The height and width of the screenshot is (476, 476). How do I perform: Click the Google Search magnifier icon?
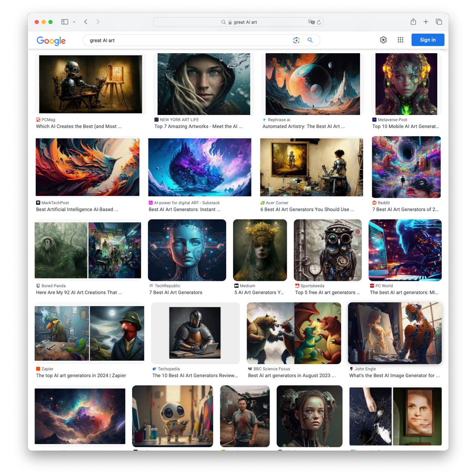(310, 40)
